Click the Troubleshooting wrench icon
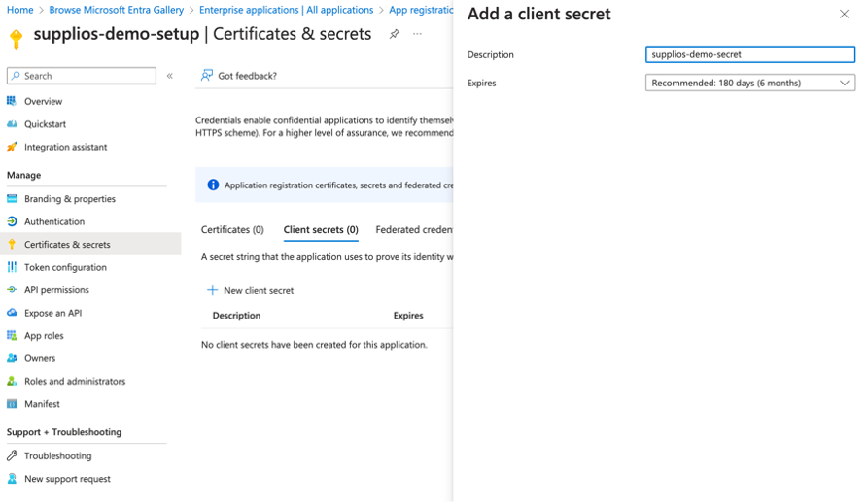 (x=12, y=455)
